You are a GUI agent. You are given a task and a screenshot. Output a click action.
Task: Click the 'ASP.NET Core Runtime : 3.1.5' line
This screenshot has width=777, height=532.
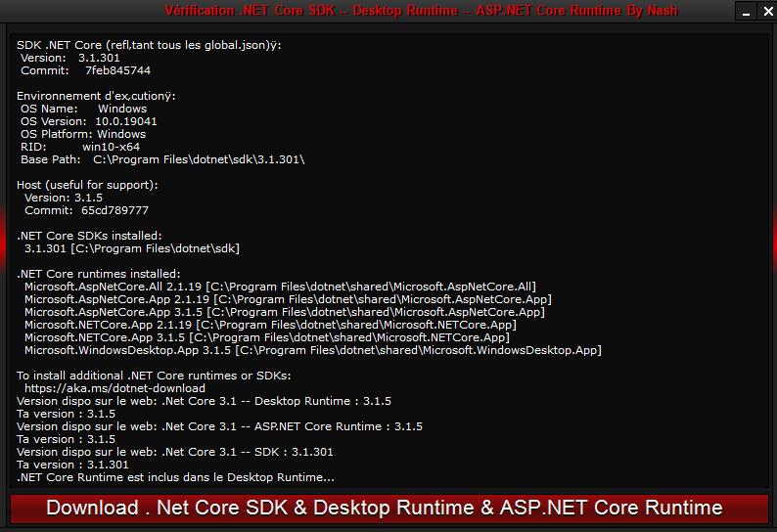(219, 426)
